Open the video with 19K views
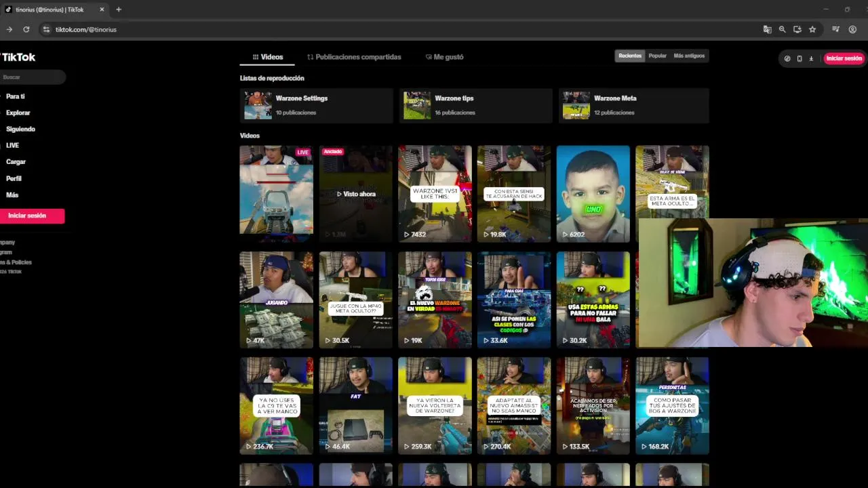The image size is (868, 488). (435, 300)
